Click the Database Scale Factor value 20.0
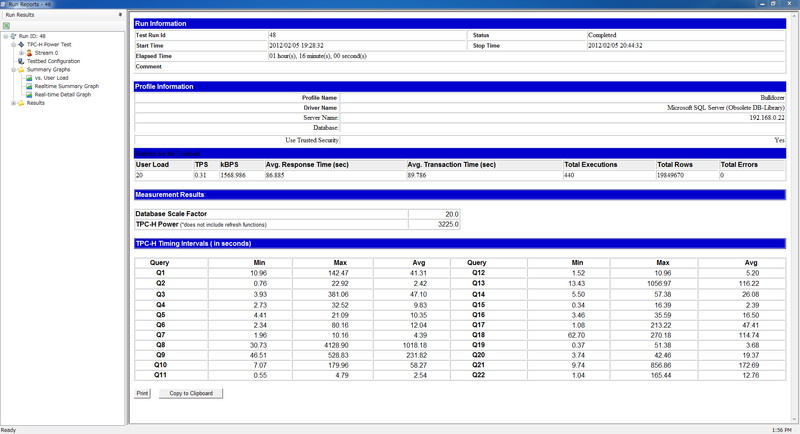 pyautogui.click(x=452, y=214)
